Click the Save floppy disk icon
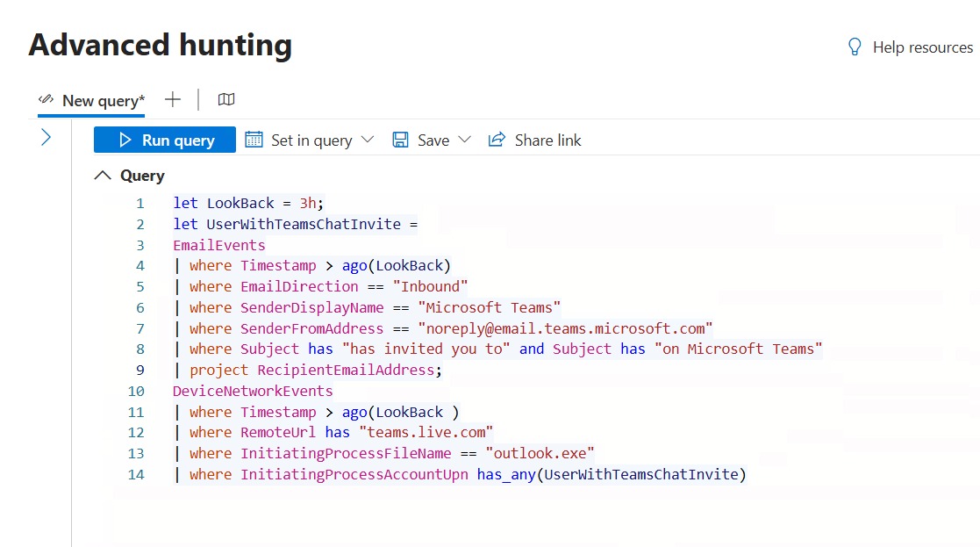Image resolution: width=980 pixels, height=547 pixels. click(x=400, y=140)
